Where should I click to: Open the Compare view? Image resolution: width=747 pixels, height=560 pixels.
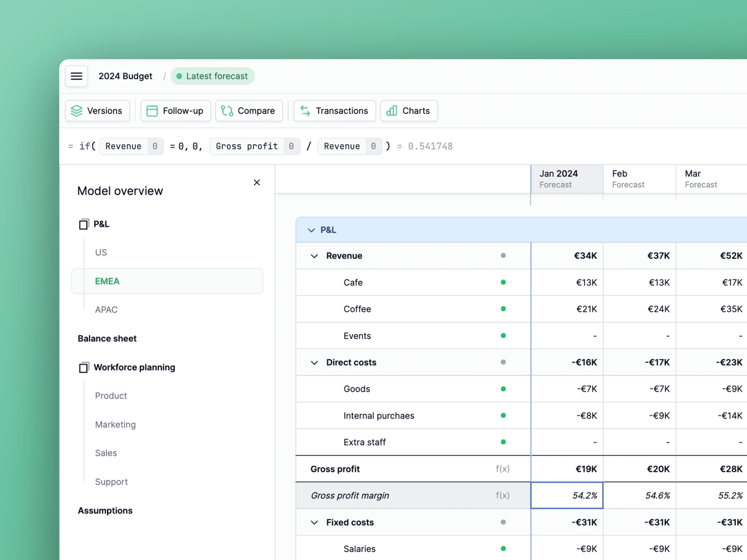point(249,111)
